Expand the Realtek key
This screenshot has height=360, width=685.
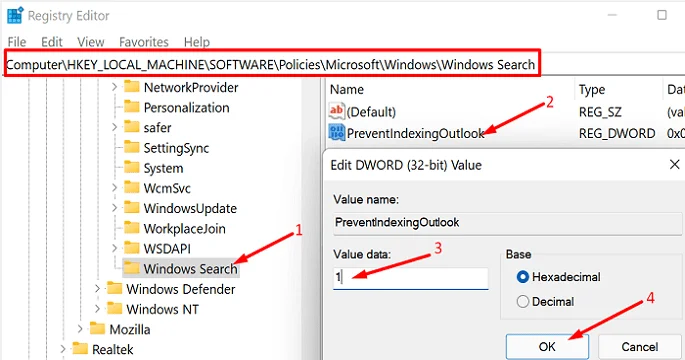63,349
